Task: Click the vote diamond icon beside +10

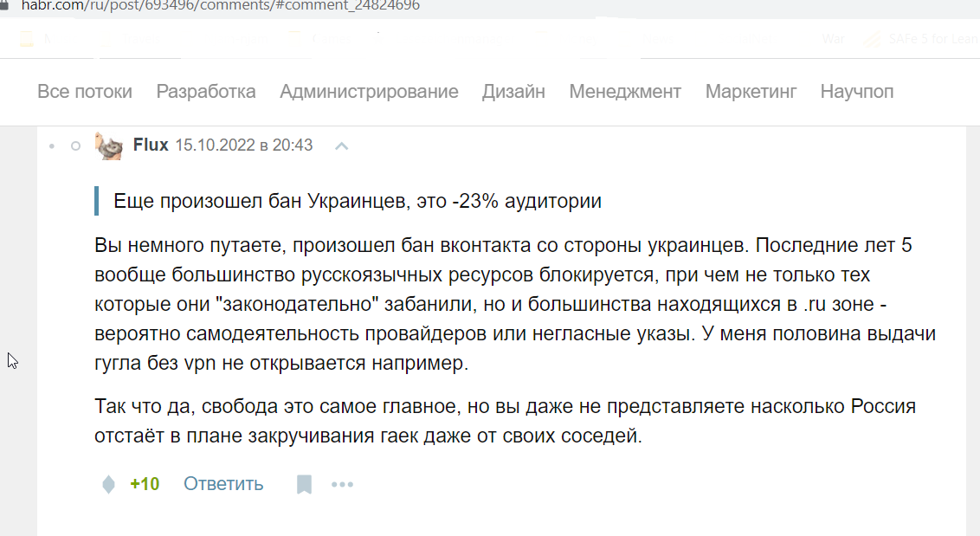Action: 109,484
